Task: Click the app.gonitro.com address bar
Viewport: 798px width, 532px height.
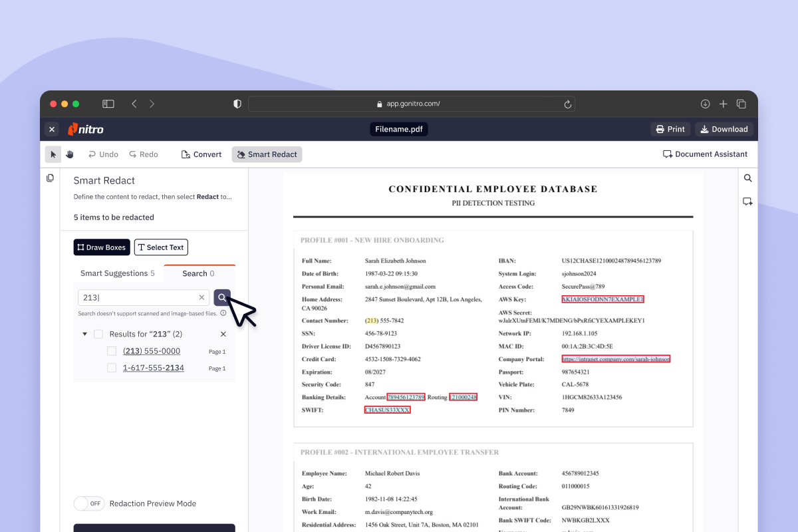Action: (412, 104)
